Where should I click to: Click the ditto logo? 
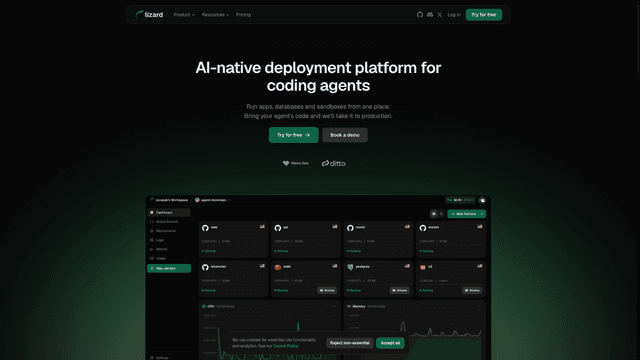[333, 163]
